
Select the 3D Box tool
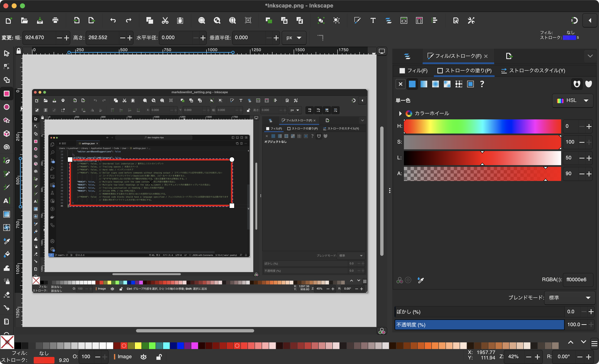(6, 134)
